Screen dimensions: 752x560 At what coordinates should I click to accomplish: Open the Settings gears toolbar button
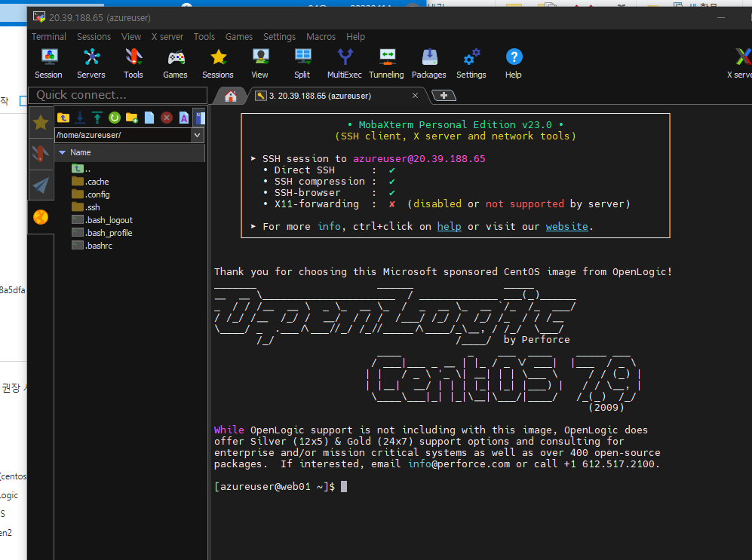coord(471,64)
